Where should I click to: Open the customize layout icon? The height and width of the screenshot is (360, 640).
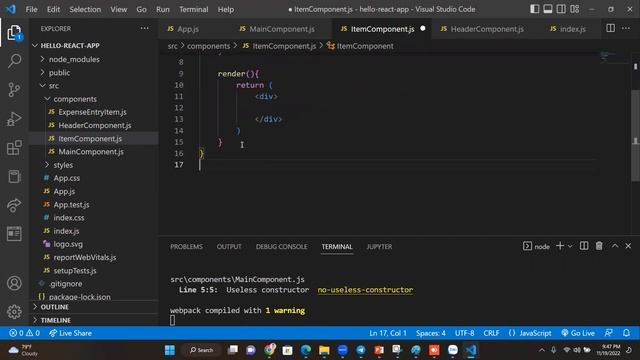click(x=575, y=9)
